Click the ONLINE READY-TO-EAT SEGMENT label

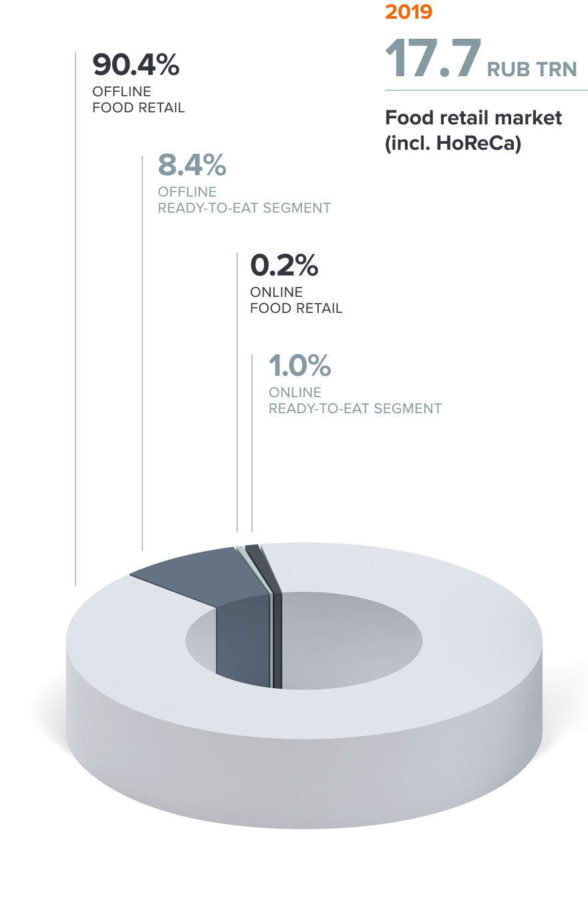[x=355, y=400]
